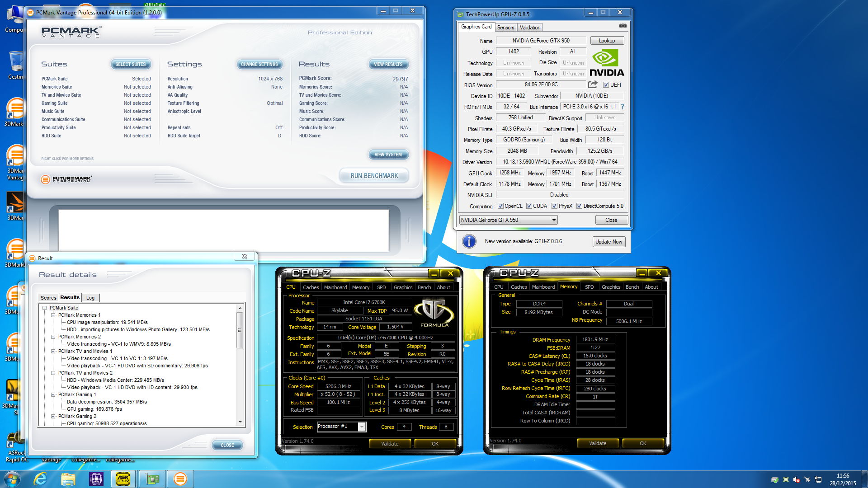Switch to the purple CPU-Z taskbar icon
Image resolution: width=868 pixels, height=488 pixels.
[96, 479]
